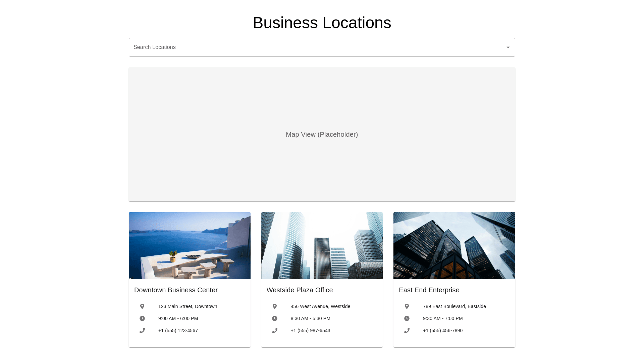Open the Downtown Business Center seaside photo

pyautogui.click(x=190, y=246)
